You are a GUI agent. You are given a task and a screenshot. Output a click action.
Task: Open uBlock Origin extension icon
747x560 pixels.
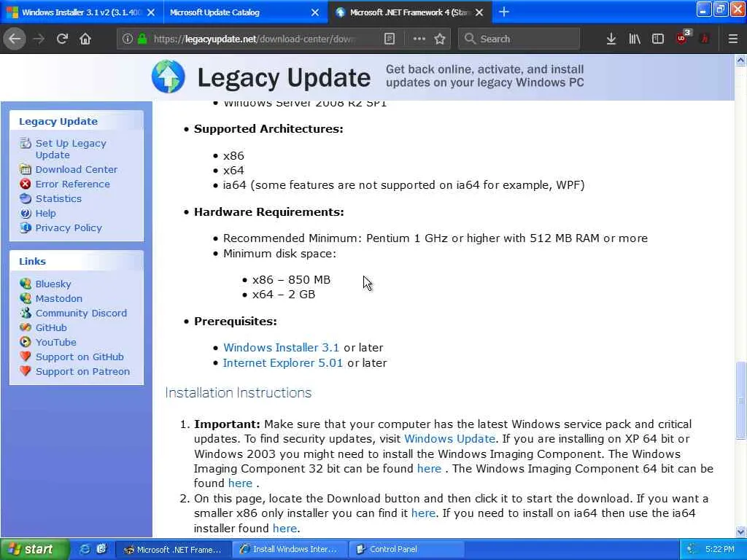pos(682,38)
